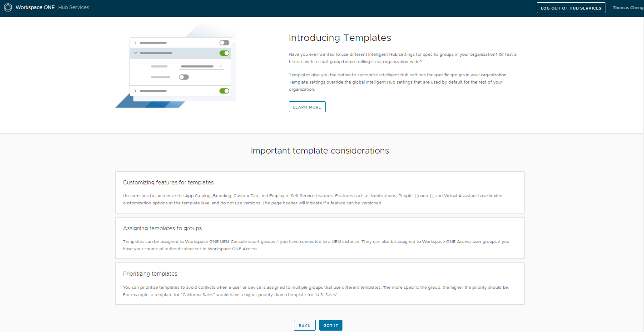Go back using the BACK button
The height and width of the screenshot is (332, 644).
(x=304, y=325)
